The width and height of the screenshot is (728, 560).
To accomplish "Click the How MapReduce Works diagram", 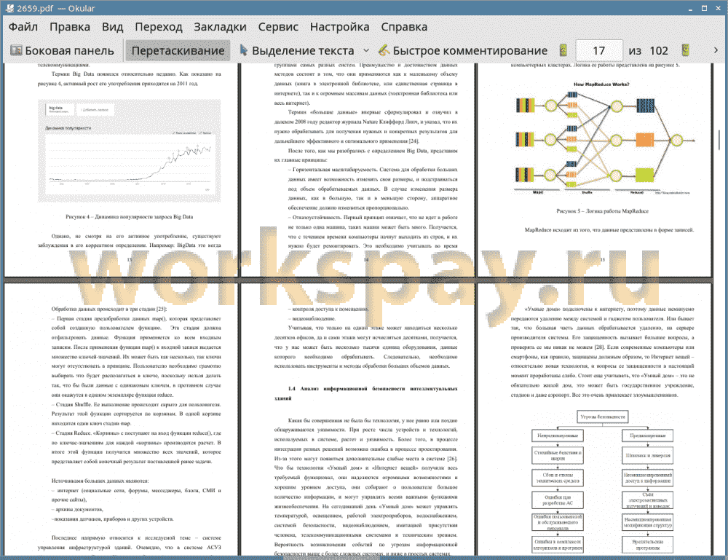I will coord(603,138).
